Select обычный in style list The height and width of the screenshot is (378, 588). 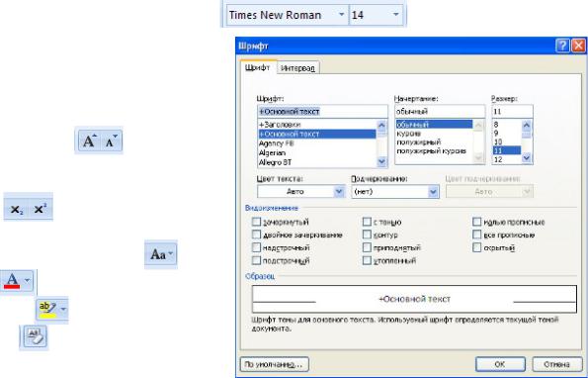point(434,125)
